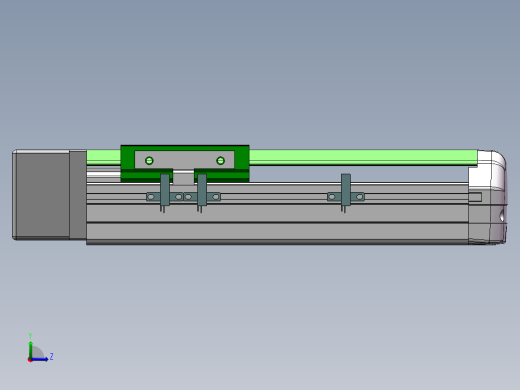Click the blue Z axis of the triad
520x390 pixels.
[39, 359]
